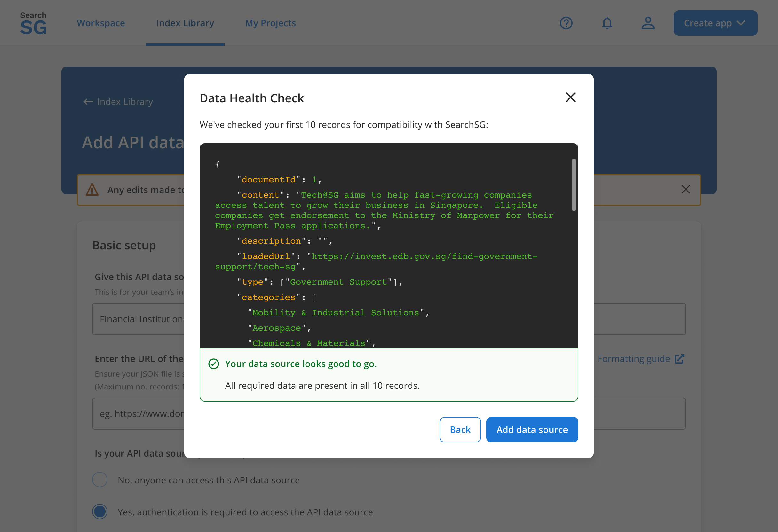Click the "Data Health Check" title

(x=251, y=98)
